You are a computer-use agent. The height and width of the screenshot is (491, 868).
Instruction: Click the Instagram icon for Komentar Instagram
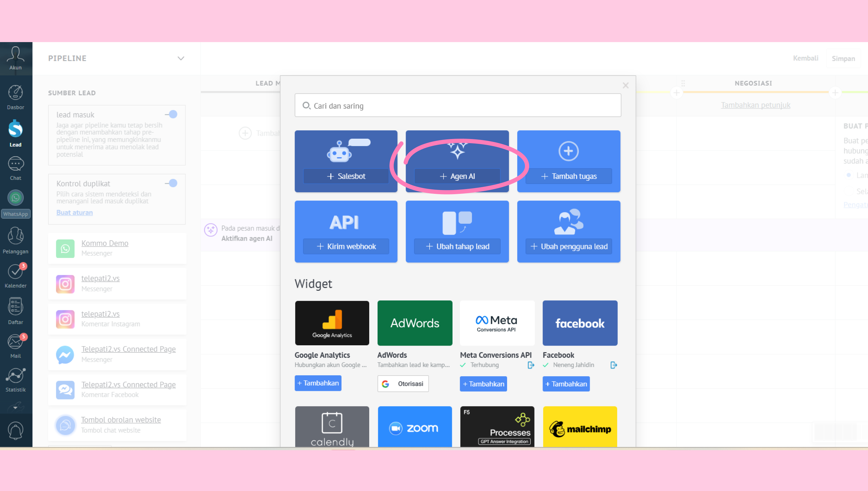[65, 319]
